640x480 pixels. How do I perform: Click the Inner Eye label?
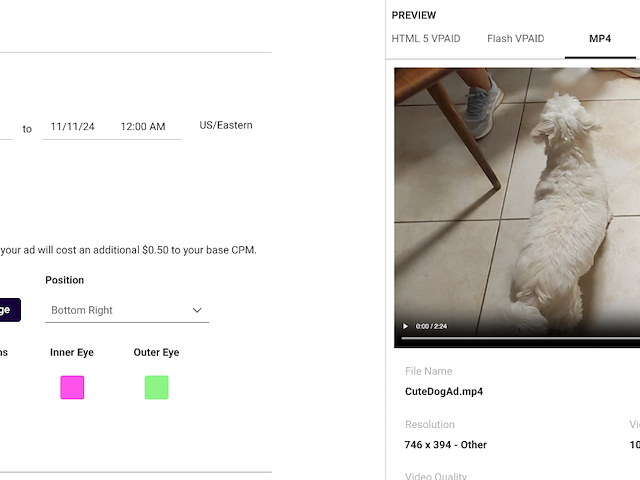point(72,353)
